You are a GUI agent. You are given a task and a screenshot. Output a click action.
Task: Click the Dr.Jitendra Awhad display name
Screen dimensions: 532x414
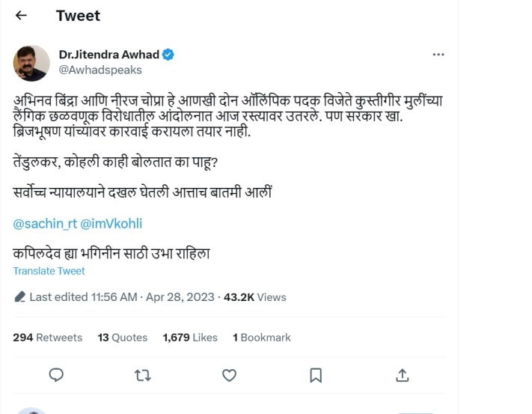pyautogui.click(x=109, y=55)
